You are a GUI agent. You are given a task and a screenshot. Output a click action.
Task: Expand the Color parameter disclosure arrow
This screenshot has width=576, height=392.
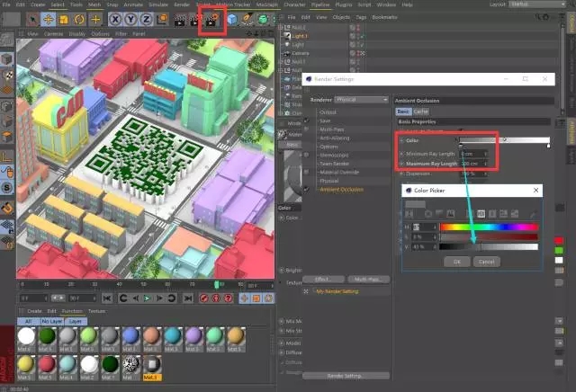(x=400, y=140)
